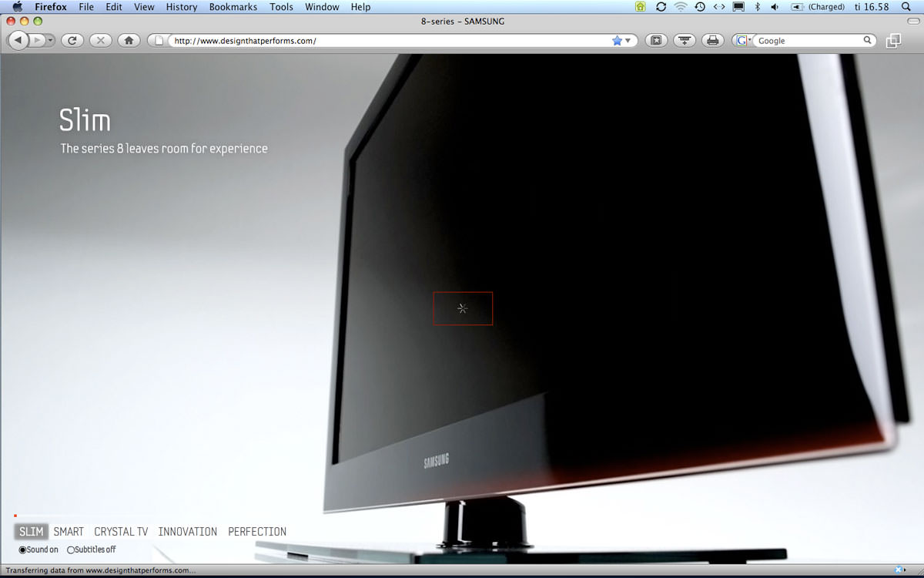Click the page icon in the address bar

pos(159,41)
